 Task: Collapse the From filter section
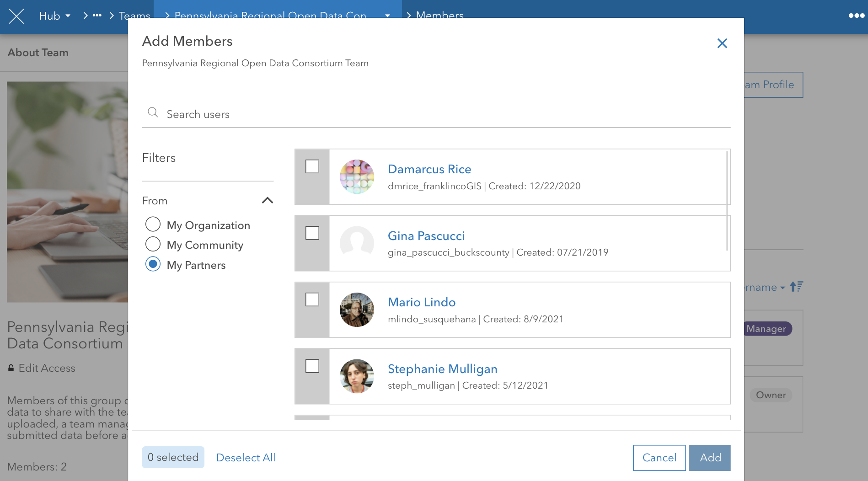point(268,200)
